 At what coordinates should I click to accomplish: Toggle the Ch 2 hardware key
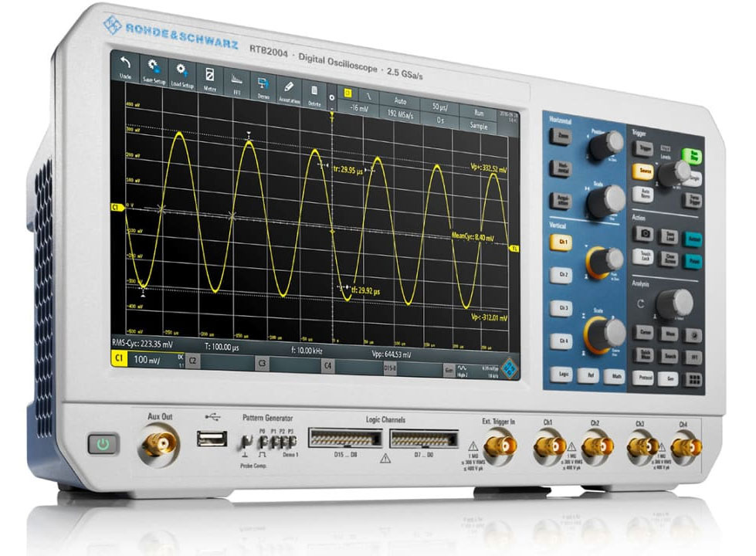[x=561, y=275]
